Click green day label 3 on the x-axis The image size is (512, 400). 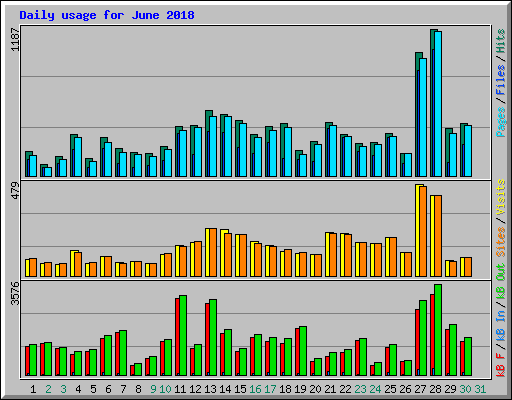click(63, 389)
